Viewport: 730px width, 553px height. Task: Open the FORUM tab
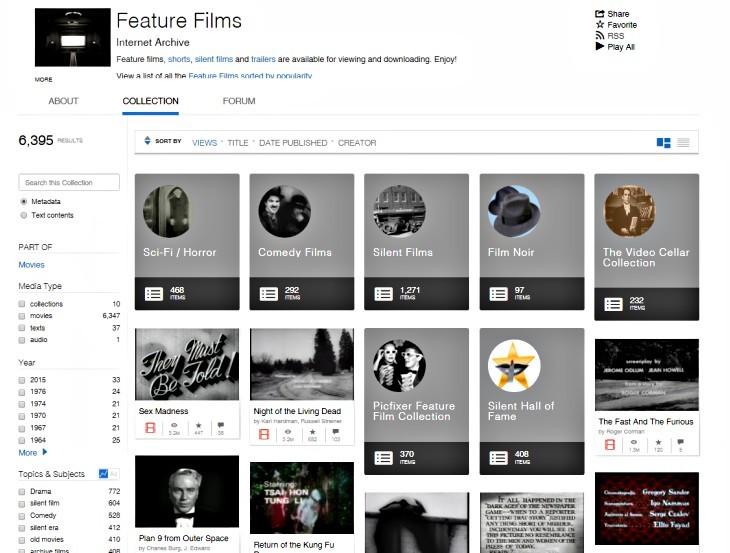pyautogui.click(x=239, y=101)
